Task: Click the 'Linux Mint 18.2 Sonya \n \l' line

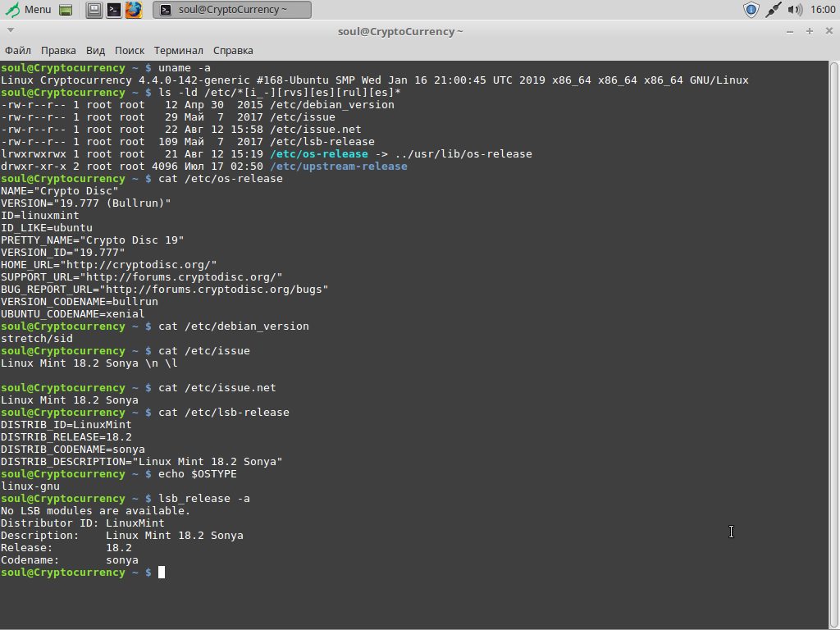Action: click(x=89, y=363)
